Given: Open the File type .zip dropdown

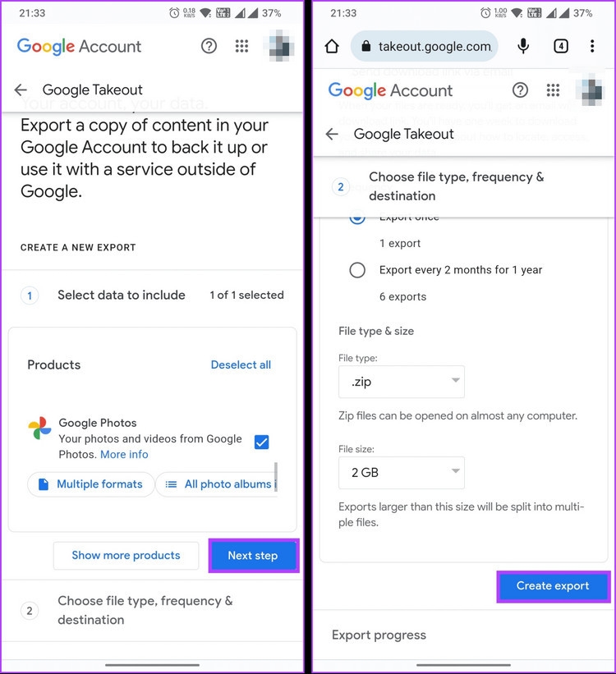Looking at the screenshot, I should tap(401, 382).
